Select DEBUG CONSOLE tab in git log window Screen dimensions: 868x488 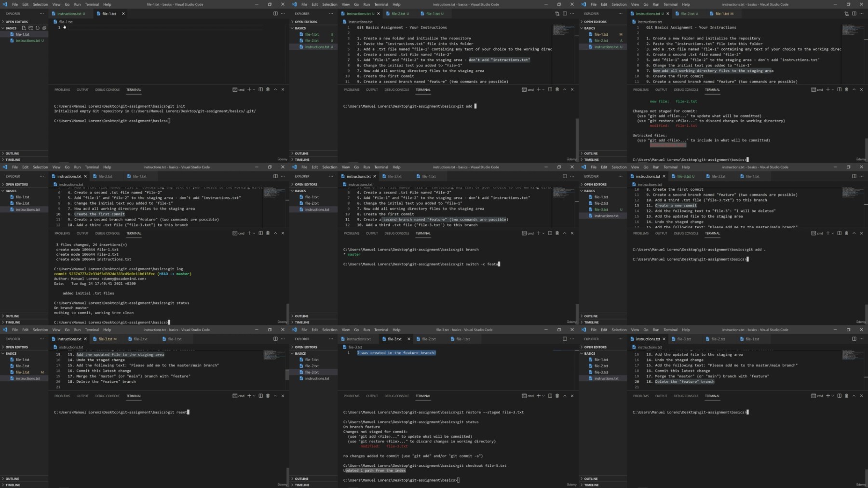[107, 233]
